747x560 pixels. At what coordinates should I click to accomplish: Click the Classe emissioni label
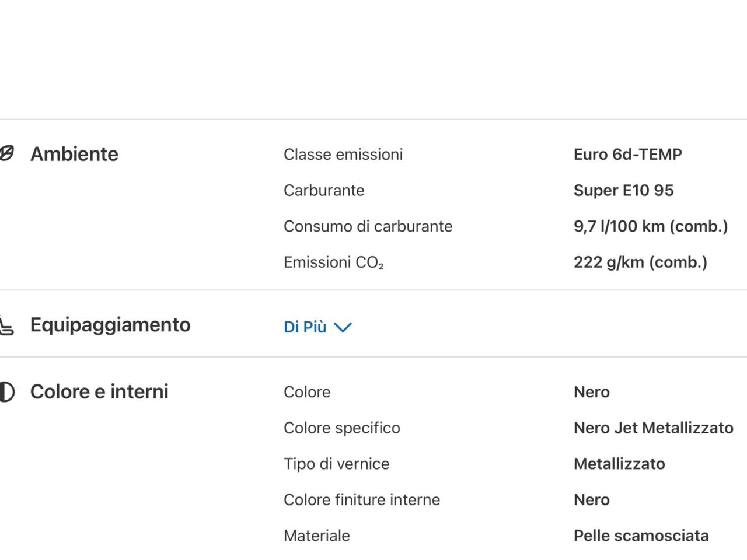coord(343,155)
